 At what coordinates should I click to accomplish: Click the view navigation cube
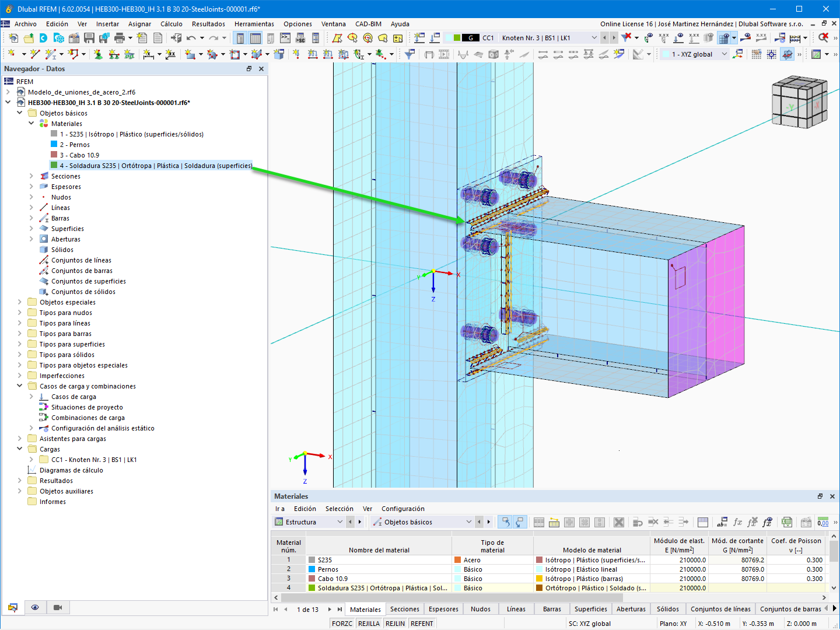(x=799, y=101)
